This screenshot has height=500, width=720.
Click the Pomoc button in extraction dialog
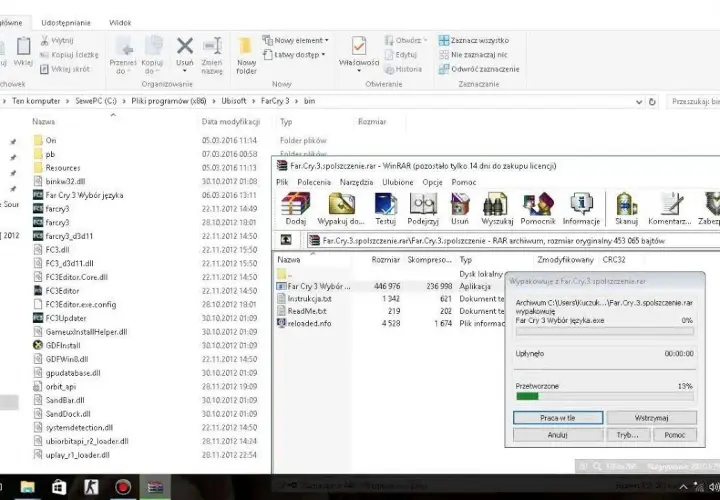pyautogui.click(x=675, y=435)
